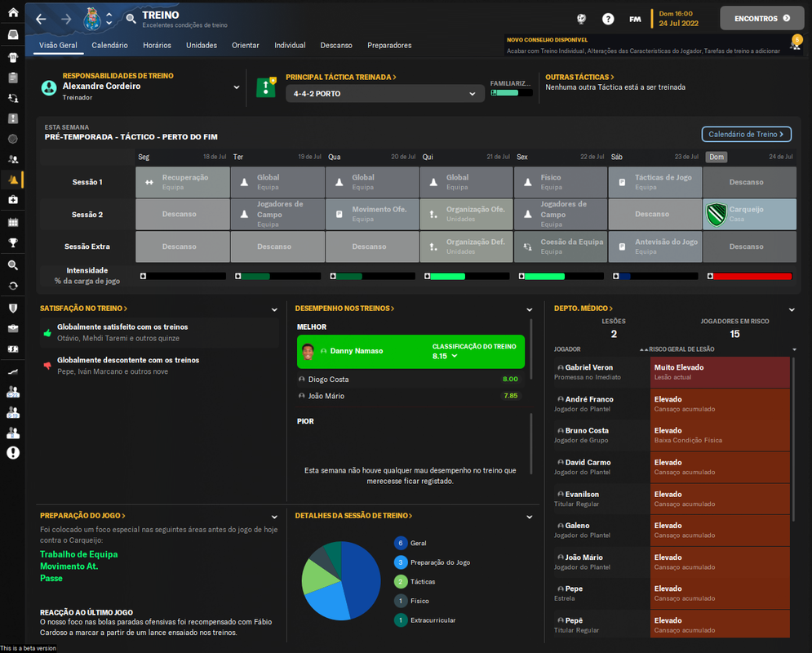The height and width of the screenshot is (653, 812).
Task: Open the advice notification icon with the 5 badge
Action: pyautogui.click(x=796, y=43)
